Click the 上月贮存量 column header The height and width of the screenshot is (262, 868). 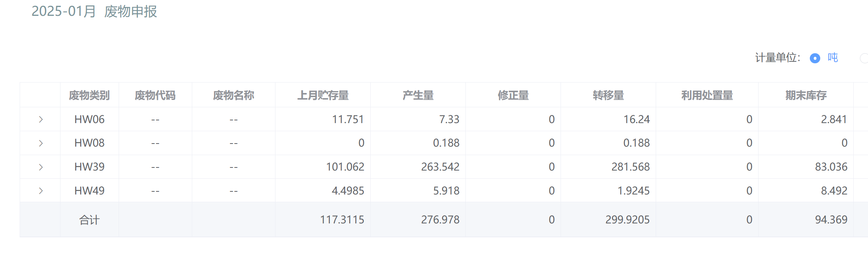point(323,95)
